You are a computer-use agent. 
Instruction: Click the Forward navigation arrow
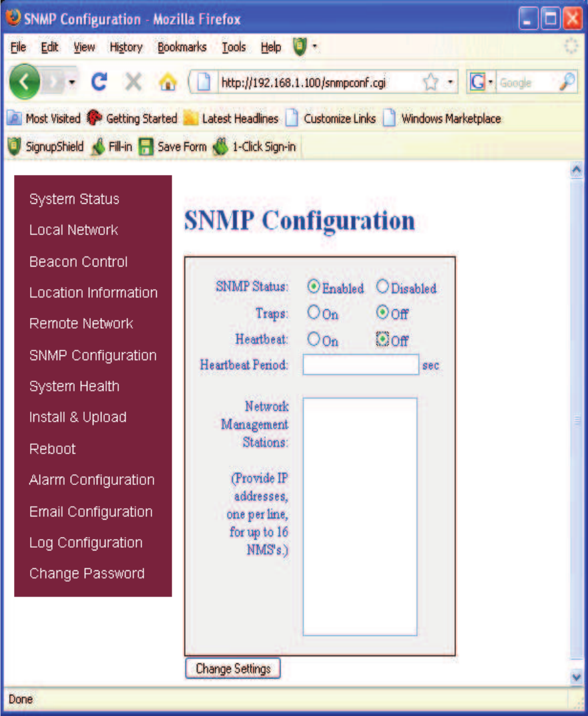(54, 82)
